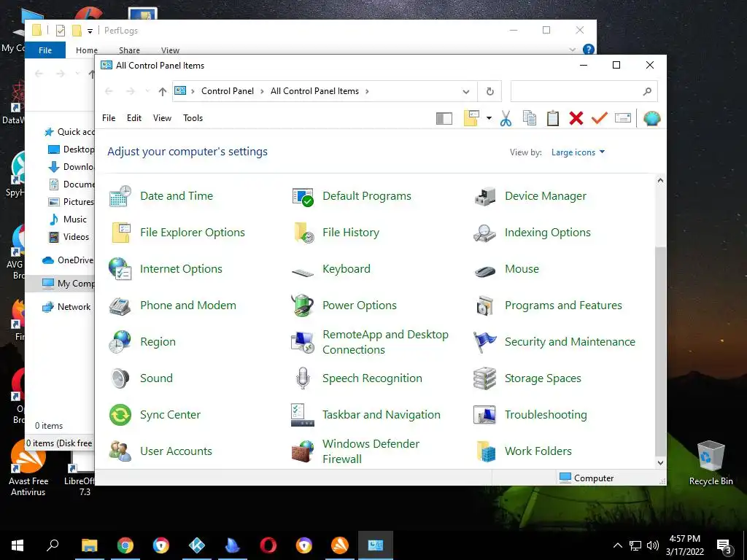Open the Internet Options globe icon
747x560 pixels.
120,269
